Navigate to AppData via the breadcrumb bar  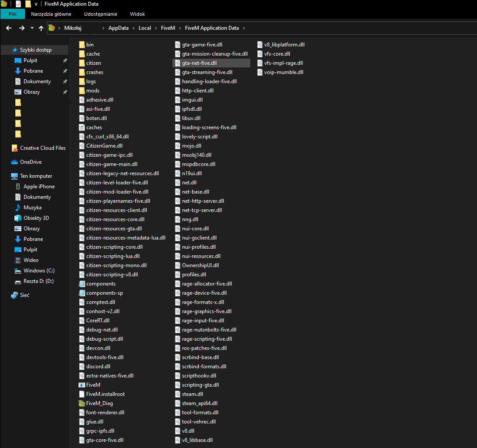pos(119,28)
